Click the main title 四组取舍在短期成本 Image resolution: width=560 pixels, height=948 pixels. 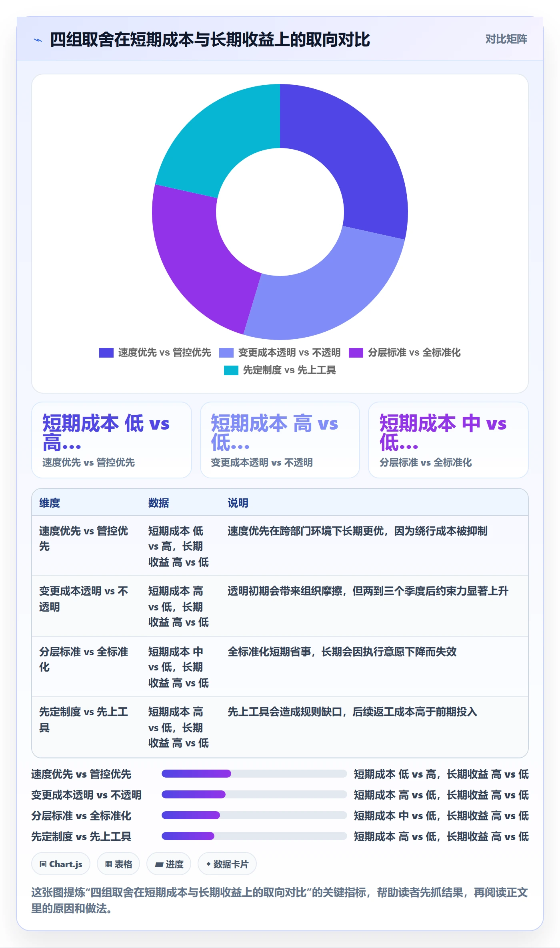click(x=210, y=40)
